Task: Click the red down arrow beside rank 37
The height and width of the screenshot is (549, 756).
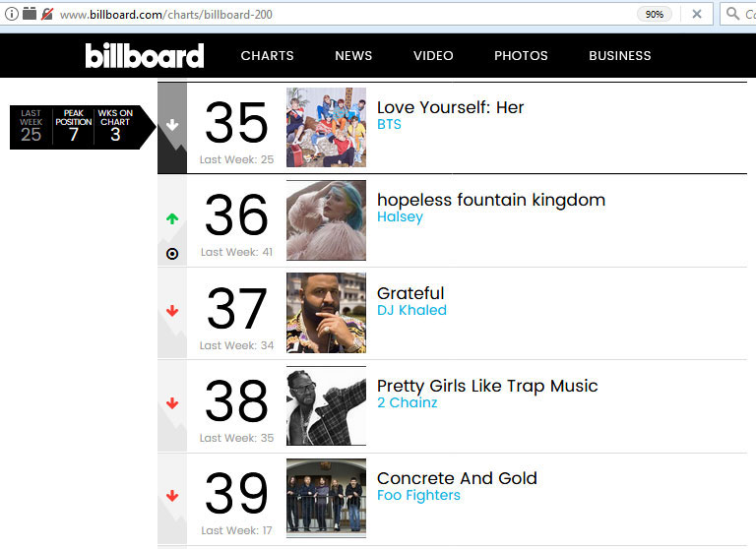Action: 172,311
